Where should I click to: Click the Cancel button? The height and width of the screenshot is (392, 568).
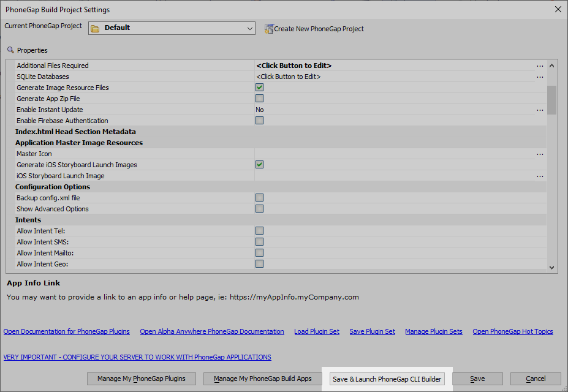tap(536, 379)
